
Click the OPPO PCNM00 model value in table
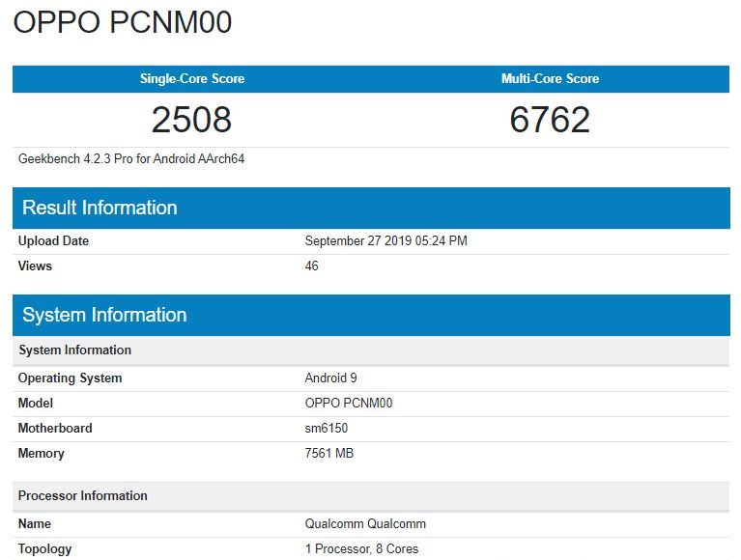(x=349, y=403)
